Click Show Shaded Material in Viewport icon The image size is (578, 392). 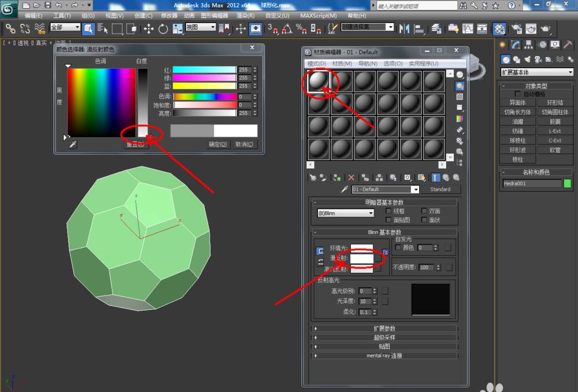[x=421, y=177]
